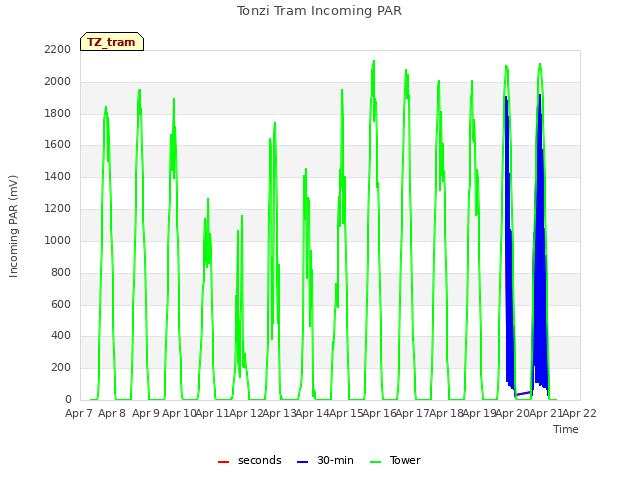Click the 1200 y-axis tick label
Image resolution: width=640 pixels, height=480 pixels.
tap(58, 209)
